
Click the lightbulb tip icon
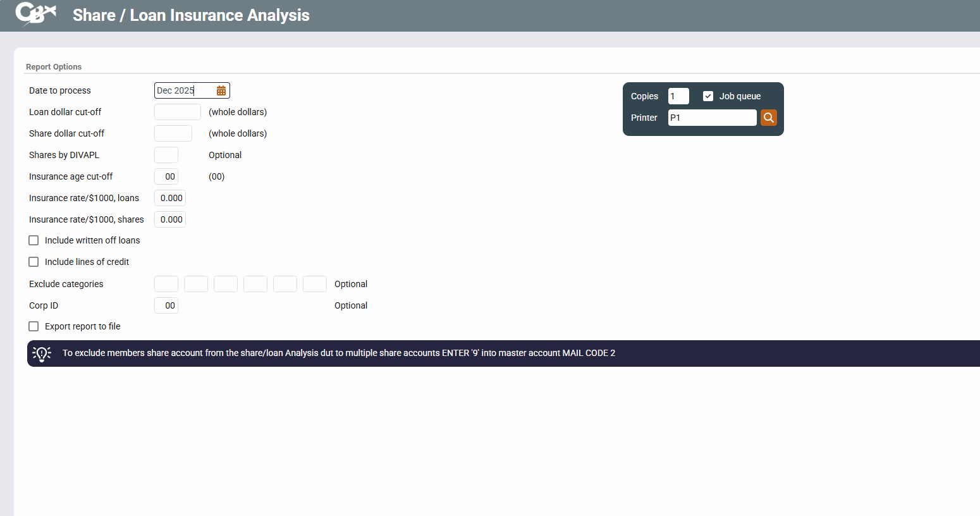click(x=42, y=353)
